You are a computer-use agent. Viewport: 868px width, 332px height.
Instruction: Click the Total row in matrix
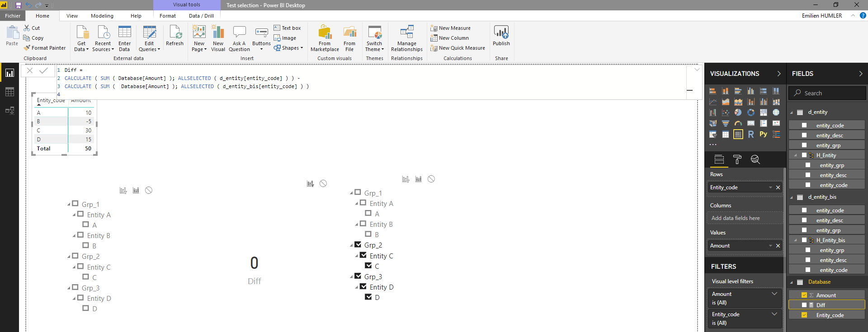tap(64, 148)
